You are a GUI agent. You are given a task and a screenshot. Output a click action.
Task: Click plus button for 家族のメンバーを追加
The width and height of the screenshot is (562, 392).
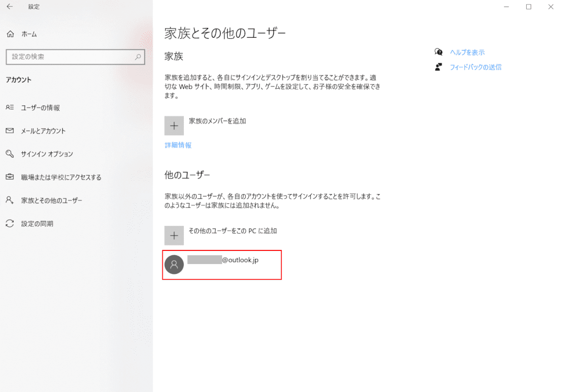point(174,125)
